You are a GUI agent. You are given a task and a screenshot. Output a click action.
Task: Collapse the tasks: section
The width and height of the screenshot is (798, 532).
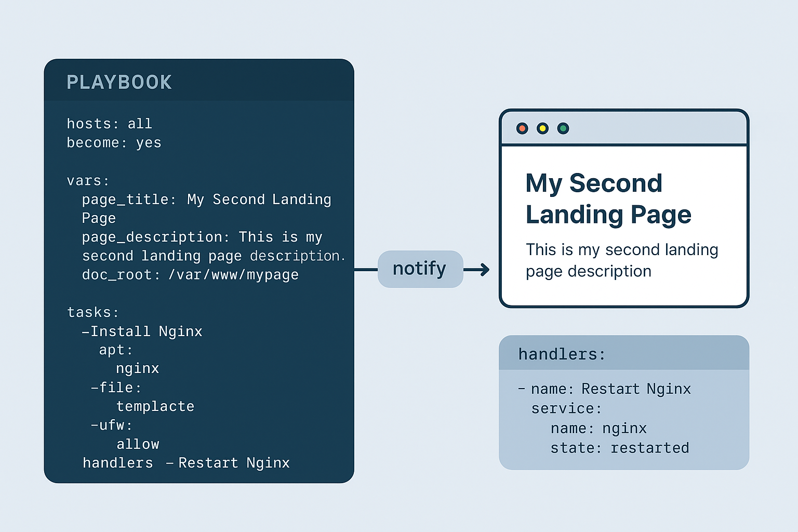point(92,312)
